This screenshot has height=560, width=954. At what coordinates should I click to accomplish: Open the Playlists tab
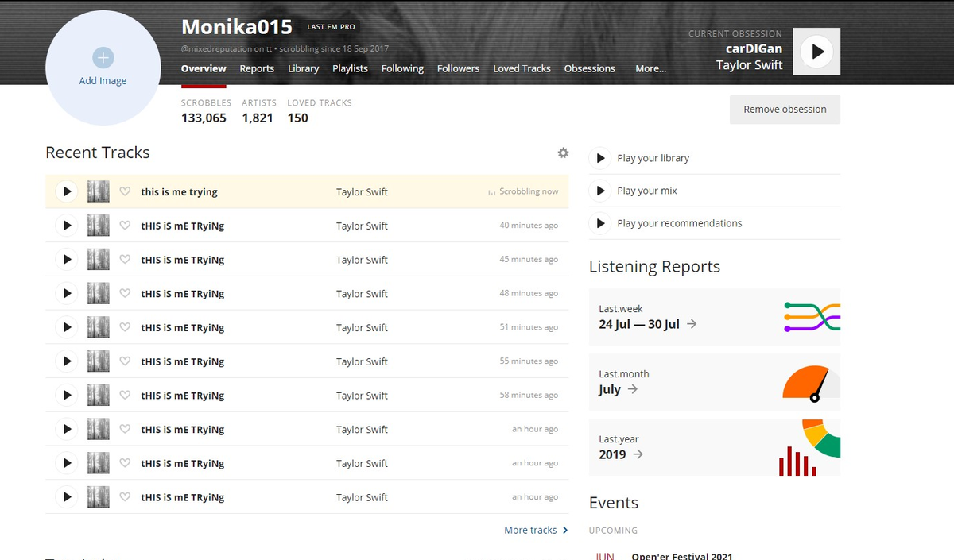pyautogui.click(x=350, y=68)
